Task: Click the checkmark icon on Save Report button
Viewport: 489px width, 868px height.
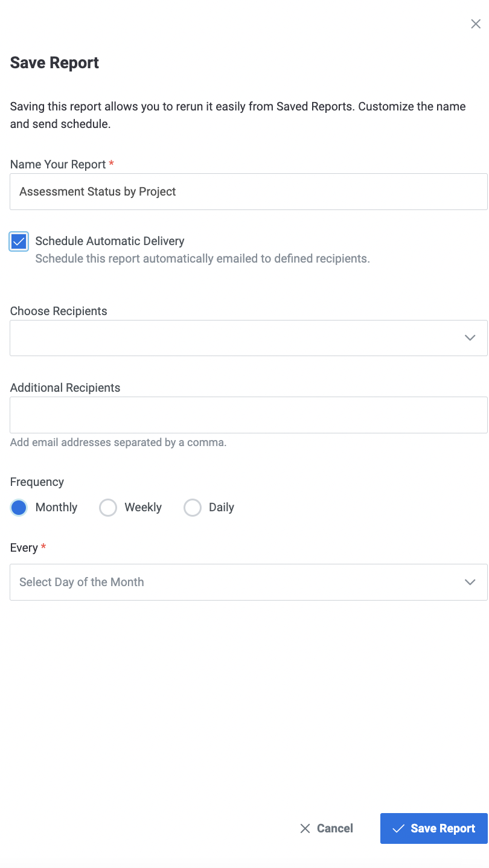Action: point(398,829)
